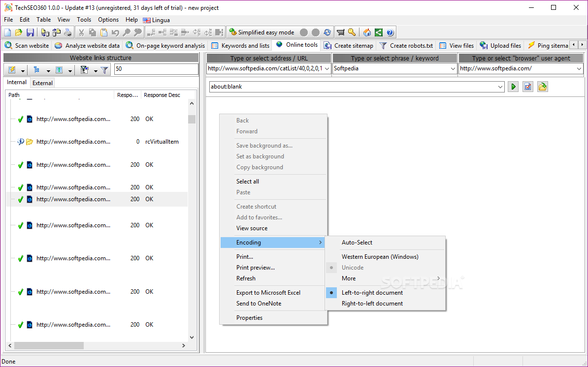Click the vertical scrollbar thumb in links list
The image size is (588, 367).
pos(192,119)
